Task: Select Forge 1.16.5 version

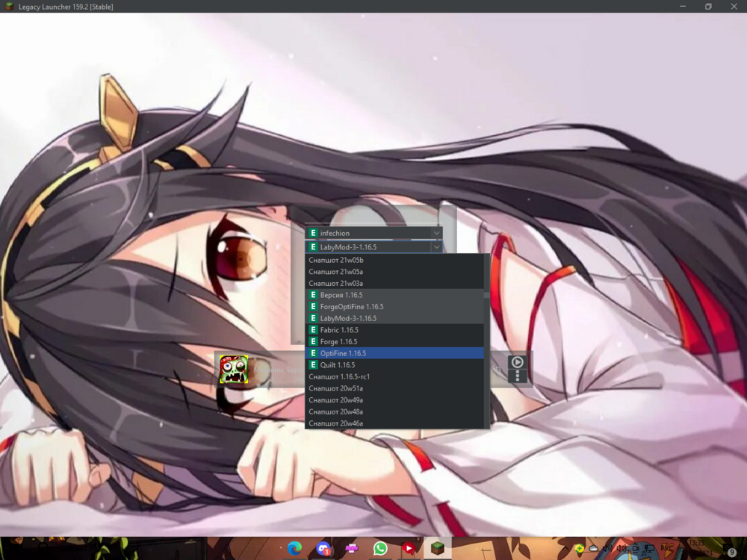Action: [394, 341]
